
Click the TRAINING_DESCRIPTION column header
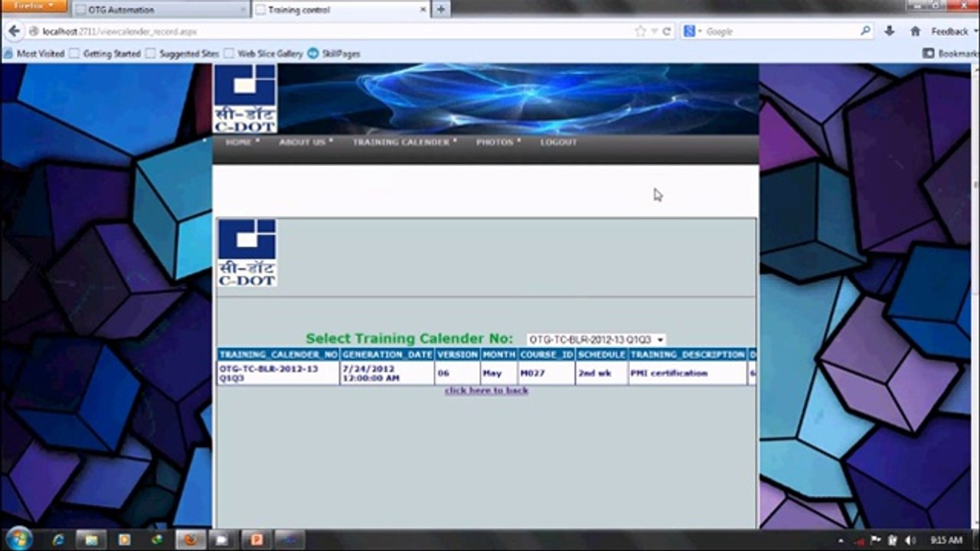pyautogui.click(x=688, y=355)
